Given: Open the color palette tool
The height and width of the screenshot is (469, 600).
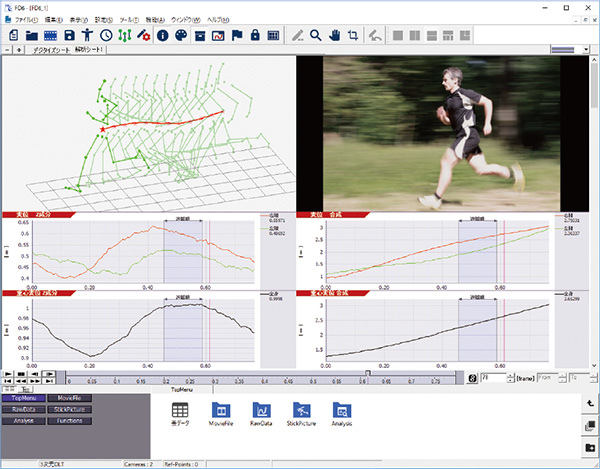Looking at the screenshot, I should 181,36.
